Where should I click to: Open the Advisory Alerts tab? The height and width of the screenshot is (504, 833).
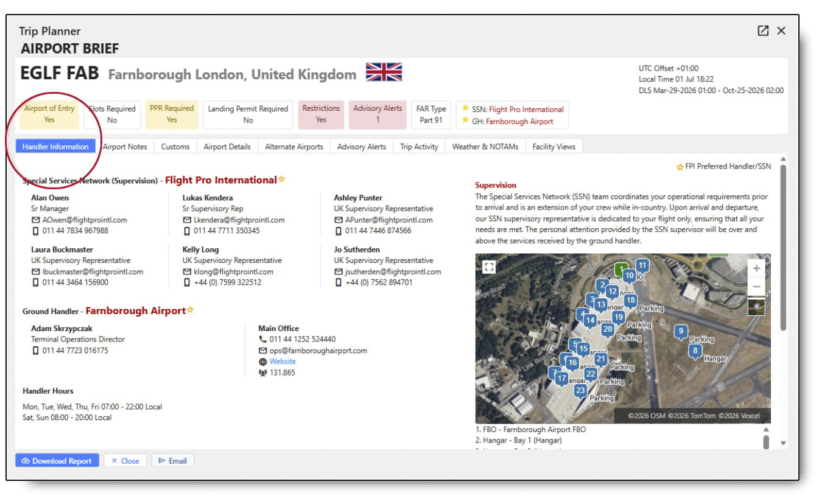tap(362, 147)
